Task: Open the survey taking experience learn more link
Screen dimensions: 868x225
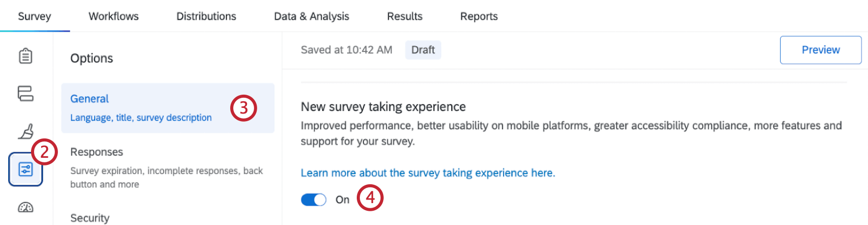Action: [428, 173]
